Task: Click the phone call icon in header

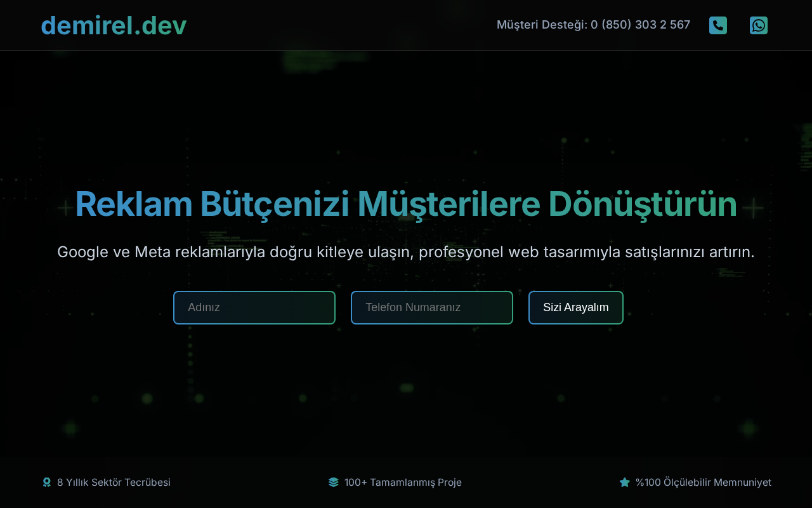Action: coord(718,25)
